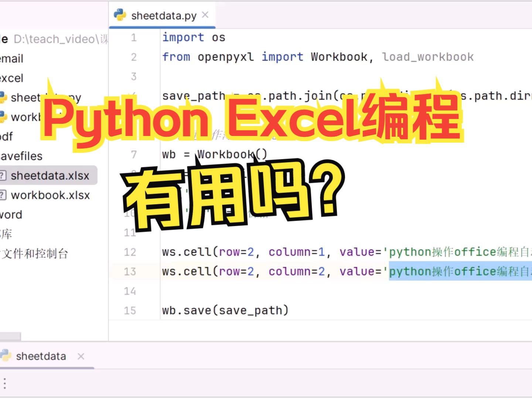Click on 'wb = Workbook()' line
This screenshot has width=532, height=399.
(x=214, y=154)
